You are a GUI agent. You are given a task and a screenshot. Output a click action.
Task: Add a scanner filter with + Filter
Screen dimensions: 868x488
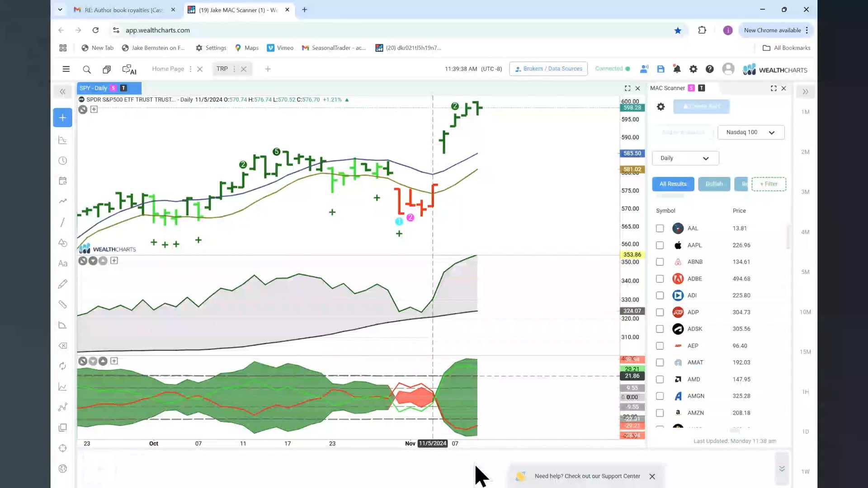[769, 184]
